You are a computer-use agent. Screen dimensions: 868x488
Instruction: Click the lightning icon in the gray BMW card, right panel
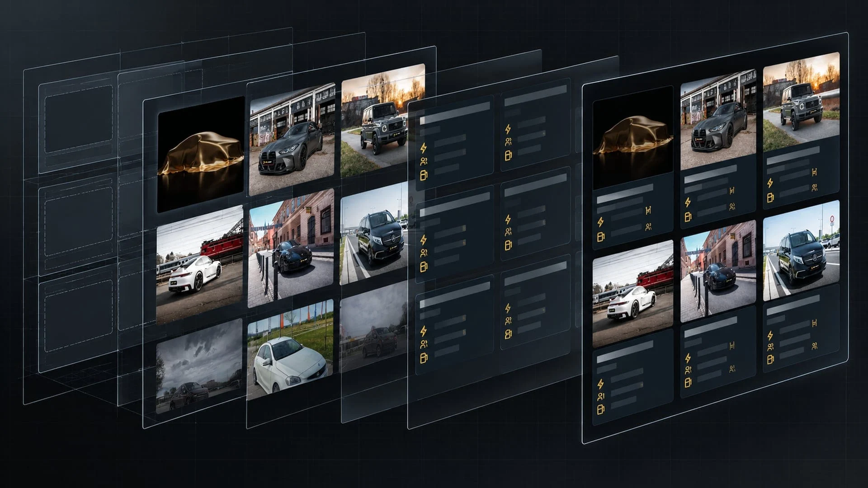point(688,202)
